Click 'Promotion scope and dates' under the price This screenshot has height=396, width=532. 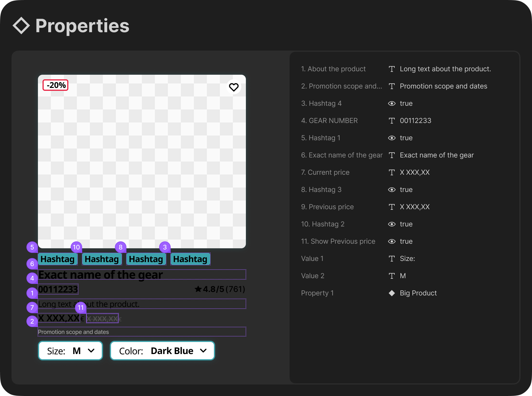pos(73,332)
